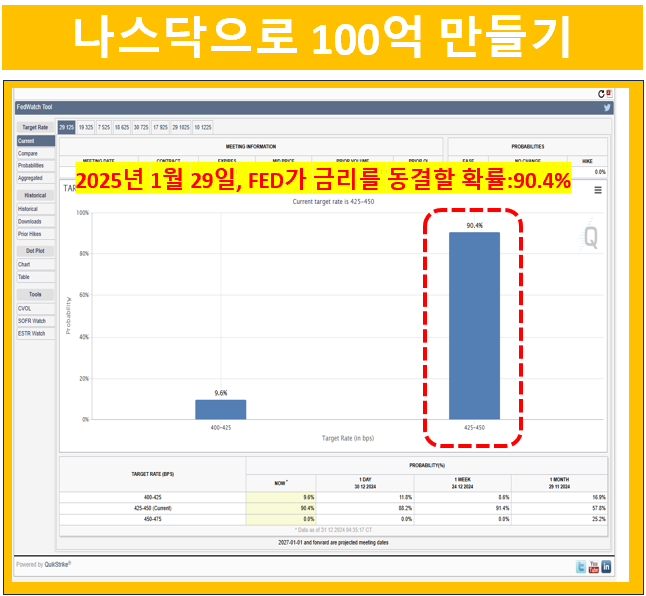Open the SOFR Watch tool
Screen dimensions: 646x596
pos(36,321)
